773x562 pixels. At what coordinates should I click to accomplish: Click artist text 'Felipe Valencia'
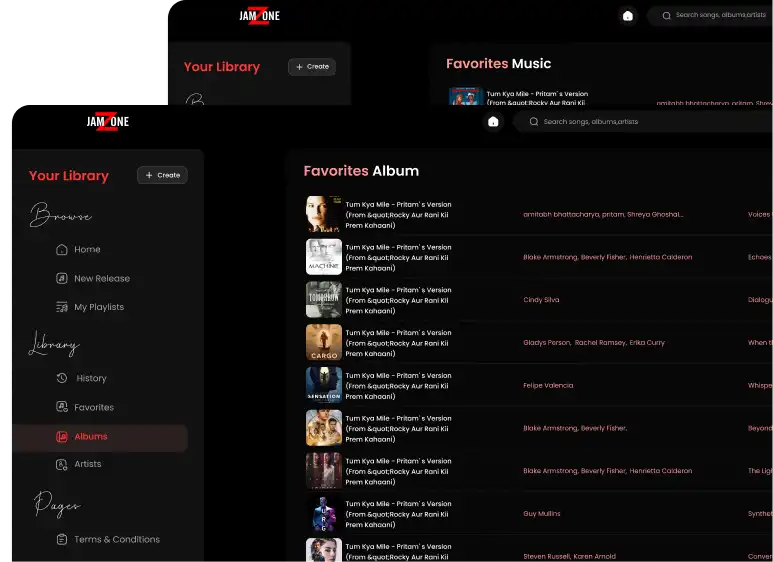tap(548, 386)
